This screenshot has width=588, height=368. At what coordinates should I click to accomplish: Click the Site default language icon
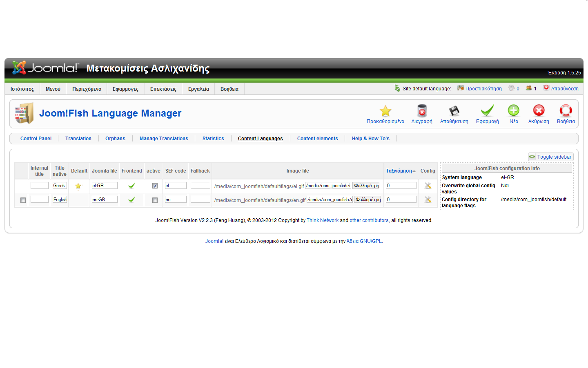pyautogui.click(x=397, y=88)
